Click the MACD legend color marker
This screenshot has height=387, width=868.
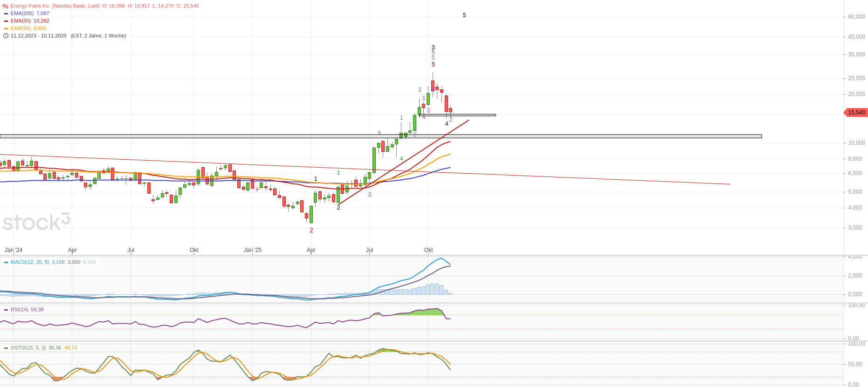pyautogui.click(x=6, y=262)
